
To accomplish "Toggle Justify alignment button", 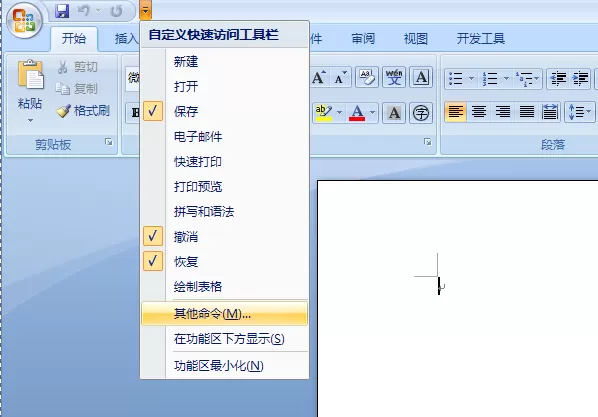I will coord(527,112).
